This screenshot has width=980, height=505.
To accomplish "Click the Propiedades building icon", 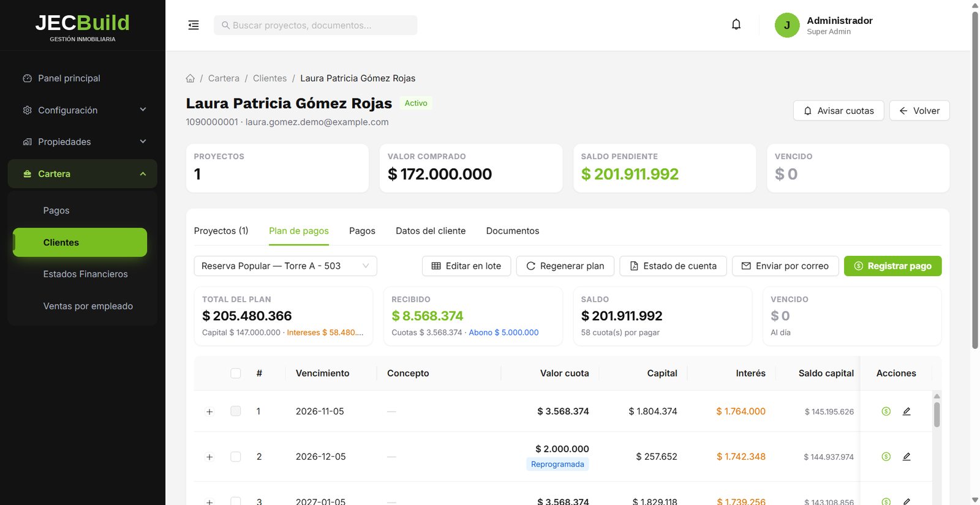I will pos(27,142).
